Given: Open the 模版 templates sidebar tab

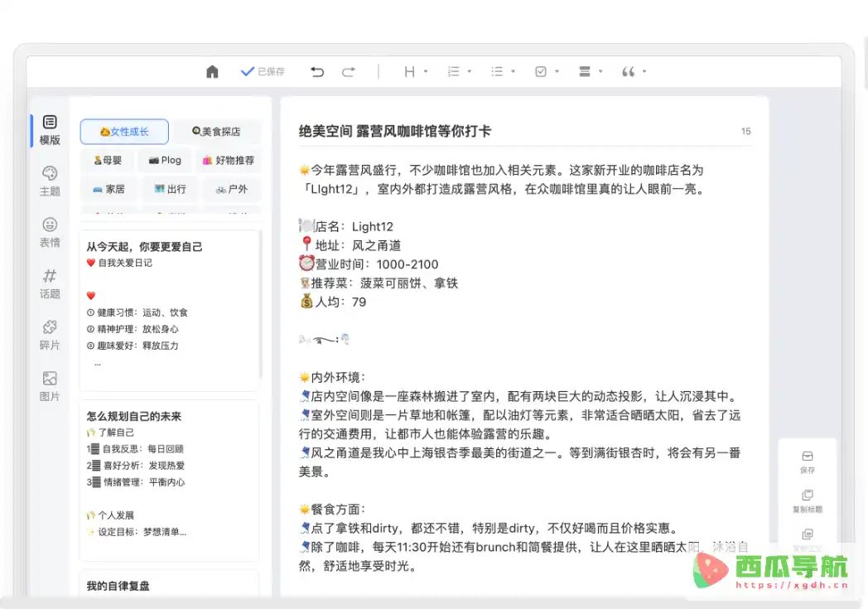Looking at the screenshot, I should (50, 131).
